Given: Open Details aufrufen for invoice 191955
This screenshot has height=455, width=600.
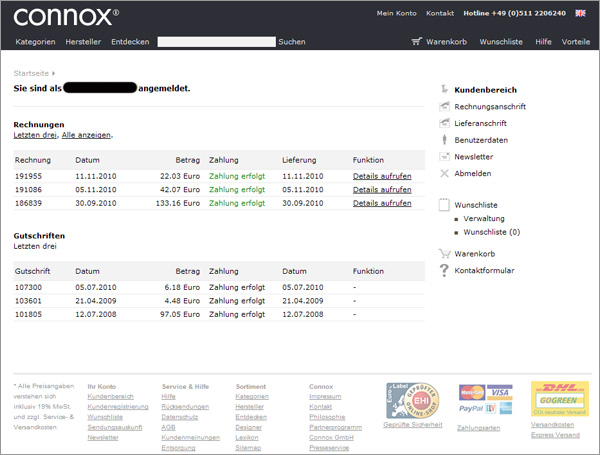Looking at the screenshot, I should 382,176.
